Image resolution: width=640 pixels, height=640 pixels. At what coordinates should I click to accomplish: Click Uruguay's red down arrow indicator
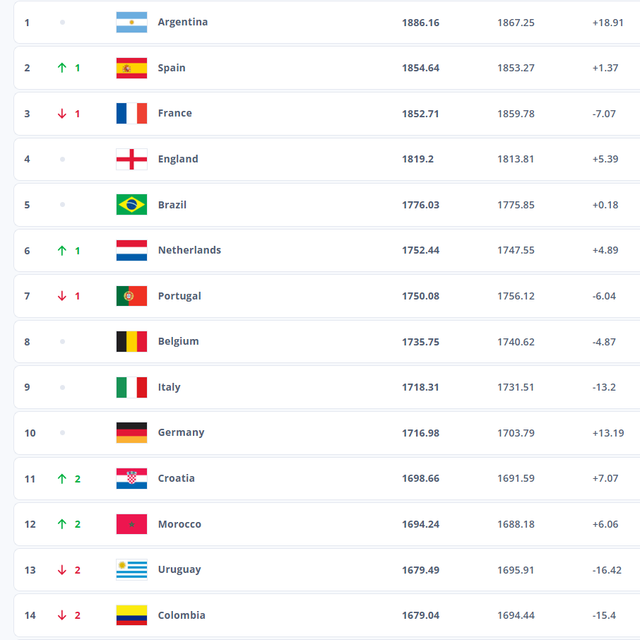click(62, 570)
